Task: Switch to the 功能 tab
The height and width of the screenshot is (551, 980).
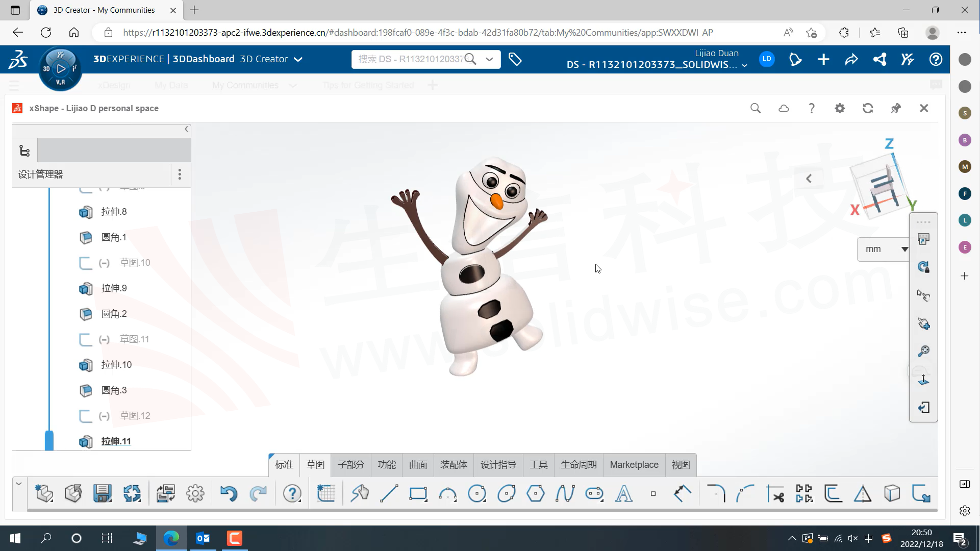Action: (387, 464)
